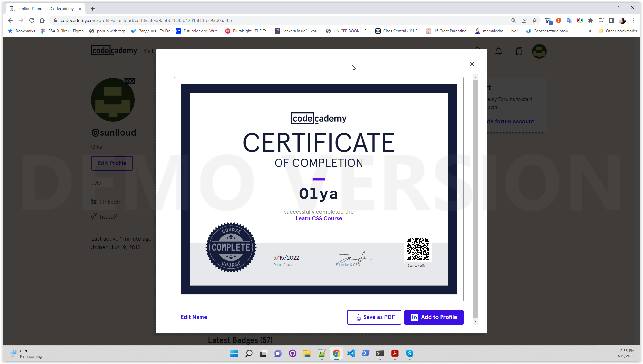The image size is (643, 364).
Task: Open Windows Start menu
Action: 234,354
